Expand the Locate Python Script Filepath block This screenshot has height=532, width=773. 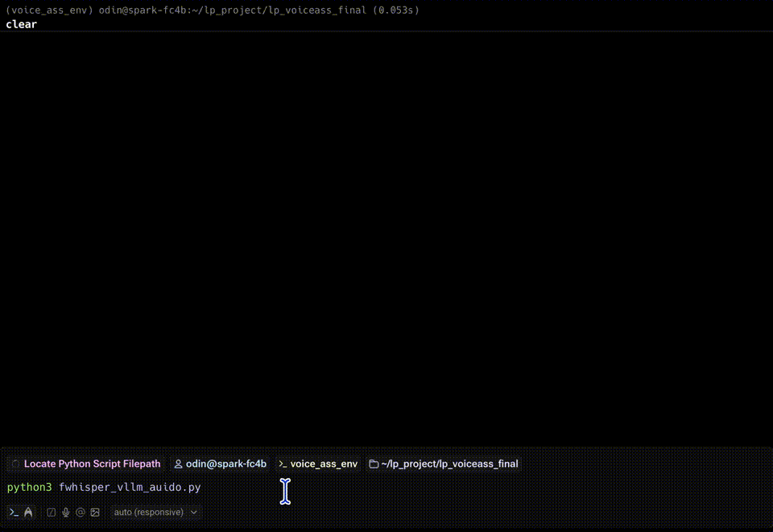tap(92, 464)
